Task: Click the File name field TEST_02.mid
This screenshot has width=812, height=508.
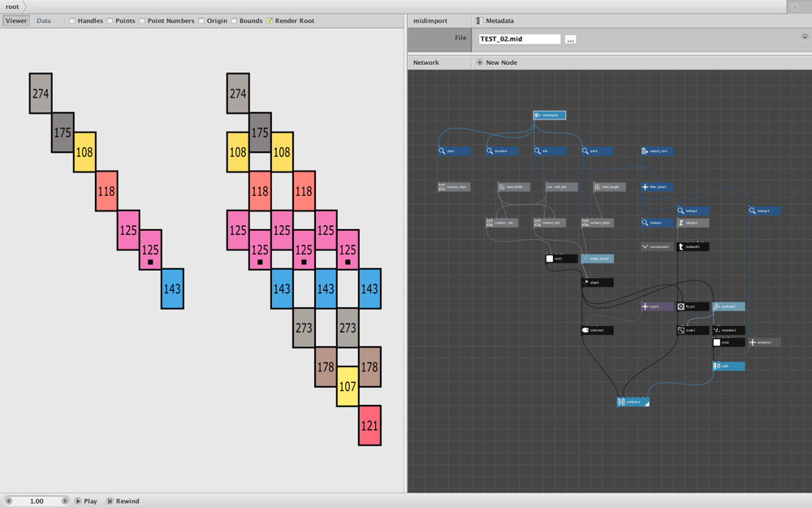Action: [x=520, y=39]
